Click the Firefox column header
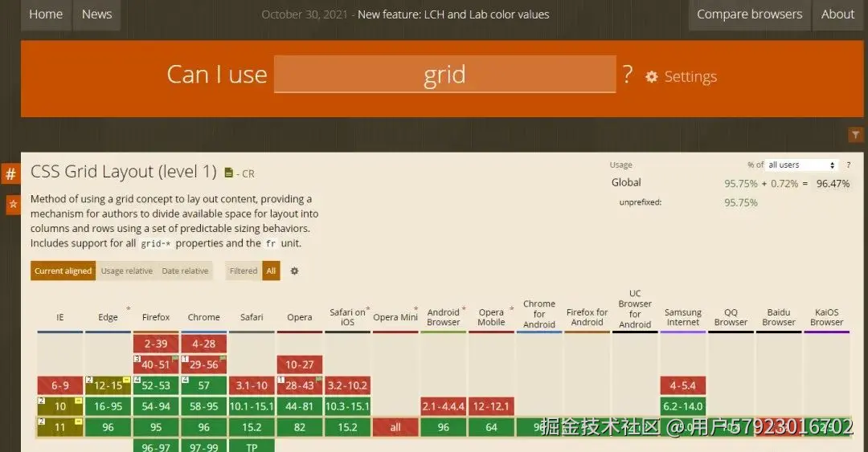868x452 pixels. (156, 317)
